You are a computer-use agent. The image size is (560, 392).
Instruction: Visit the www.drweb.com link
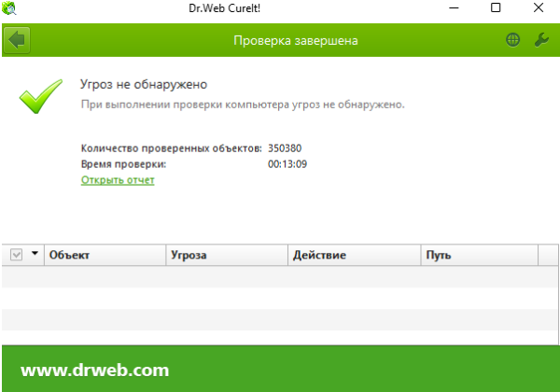(x=94, y=370)
